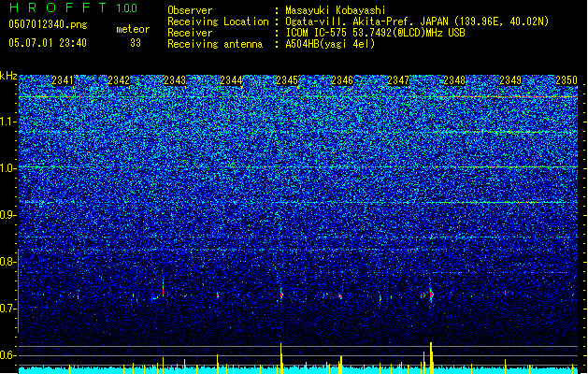
Task: Click the 2345 time marker
Action: click(287, 80)
